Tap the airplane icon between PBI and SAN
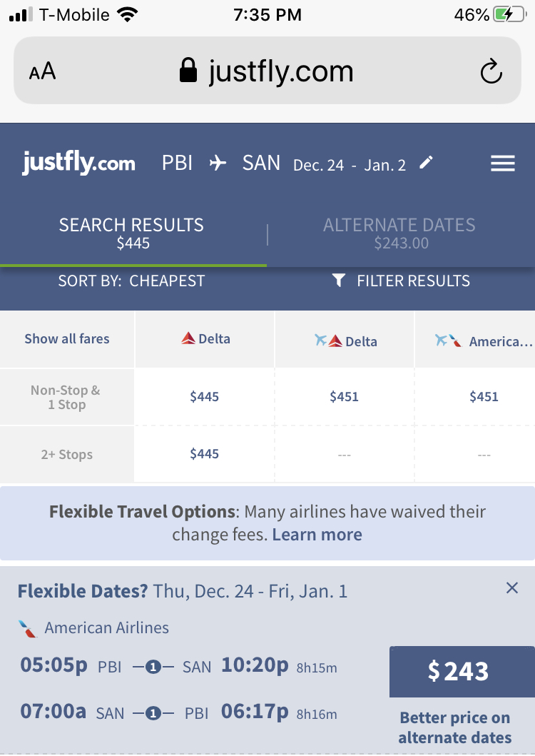This screenshot has width=535, height=756. [218, 163]
